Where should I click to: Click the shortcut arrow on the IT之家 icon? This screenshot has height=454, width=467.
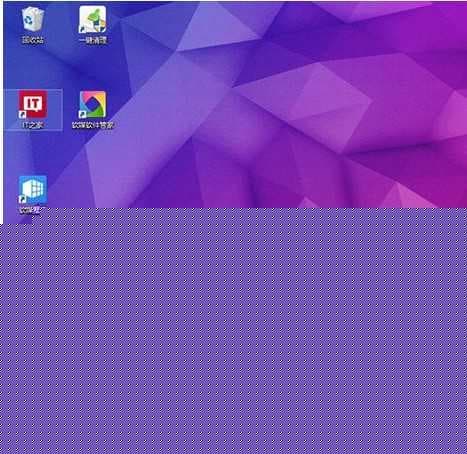(x=23, y=114)
